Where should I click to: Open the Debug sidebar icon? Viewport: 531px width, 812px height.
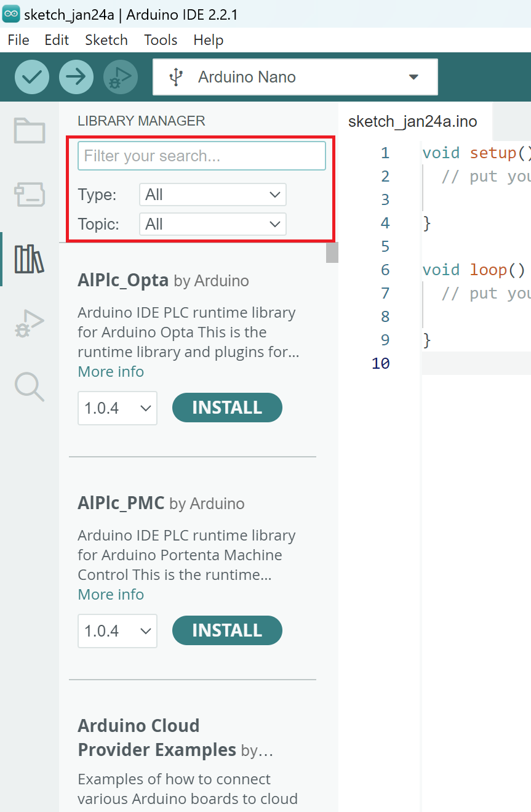tap(30, 324)
